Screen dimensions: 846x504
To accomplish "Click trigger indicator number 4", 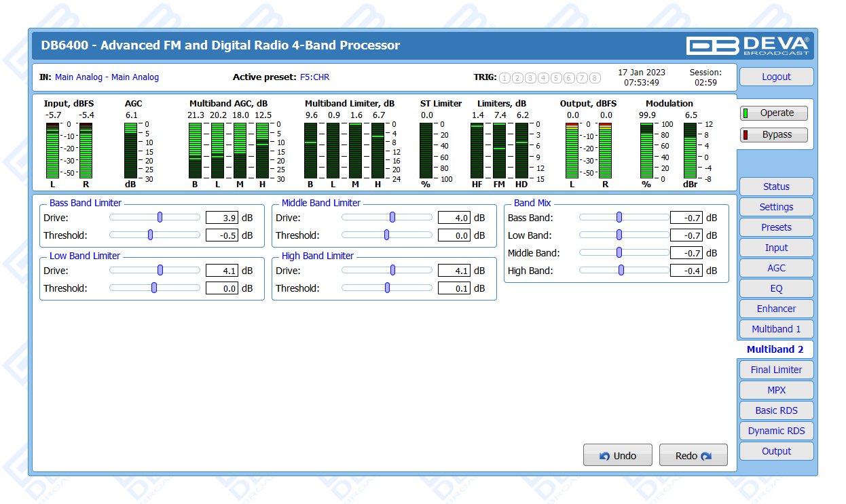I will click(543, 77).
